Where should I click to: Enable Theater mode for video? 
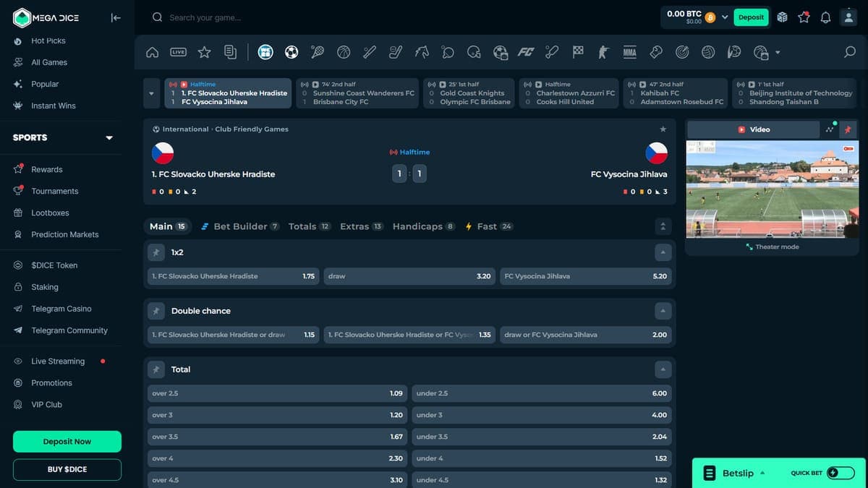point(773,247)
